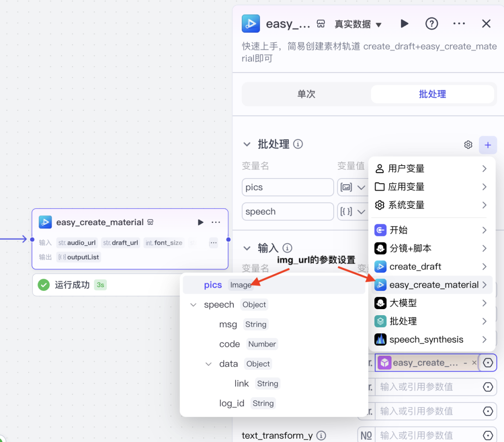Open the reference picker beside the easy_create_ value

click(x=488, y=363)
